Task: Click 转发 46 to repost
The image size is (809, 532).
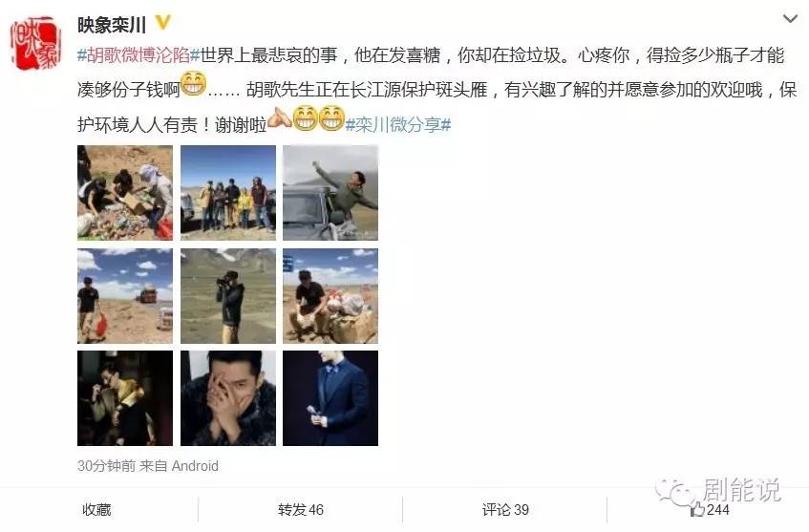Action: coord(300,510)
